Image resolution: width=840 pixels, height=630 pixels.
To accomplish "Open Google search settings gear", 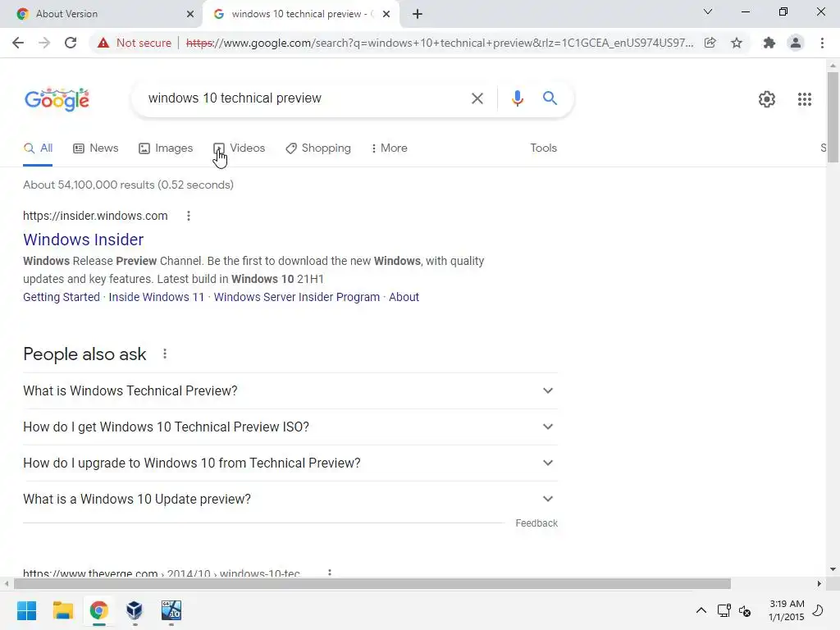I will [x=767, y=99].
